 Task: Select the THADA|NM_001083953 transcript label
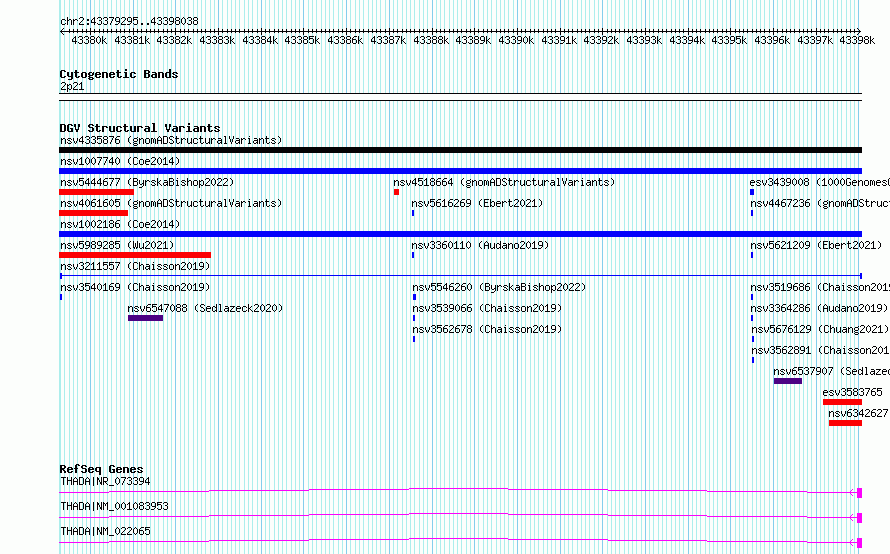pyautogui.click(x=114, y=506)
